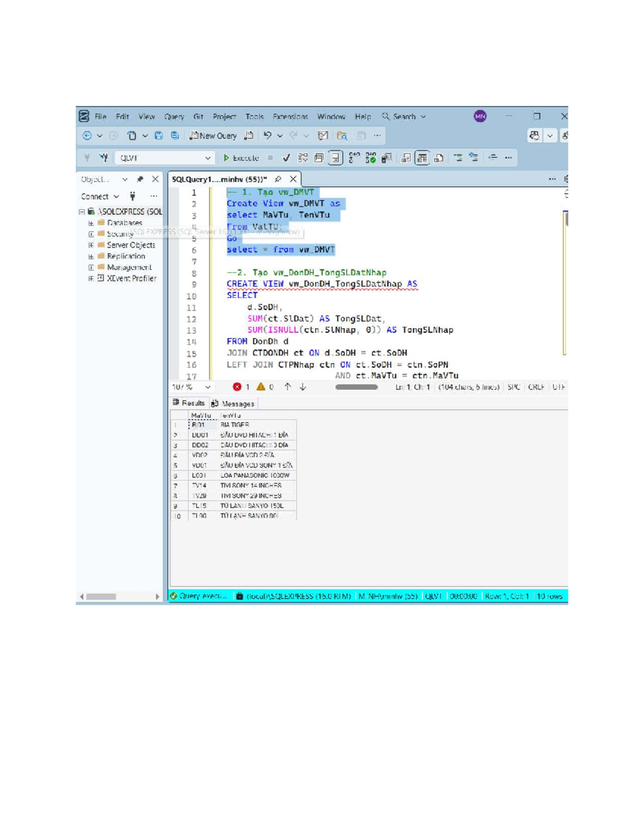This screenshot has height=834, width=644.
Task: Open the Undo history dropdown arrow
Action: click(280, 136)
